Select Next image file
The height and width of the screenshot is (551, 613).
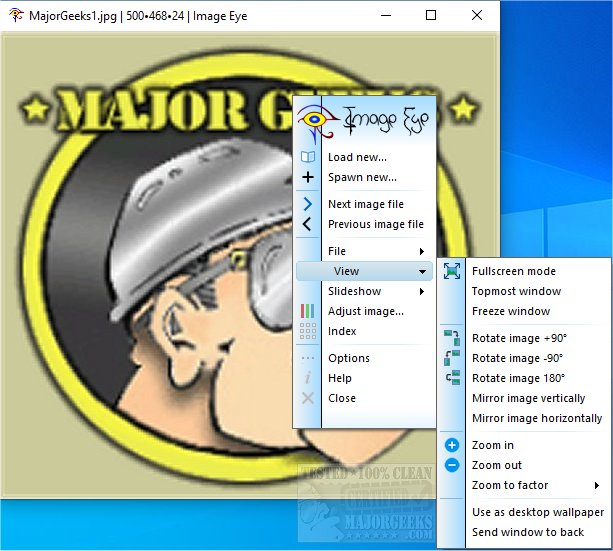pos(365,204)
